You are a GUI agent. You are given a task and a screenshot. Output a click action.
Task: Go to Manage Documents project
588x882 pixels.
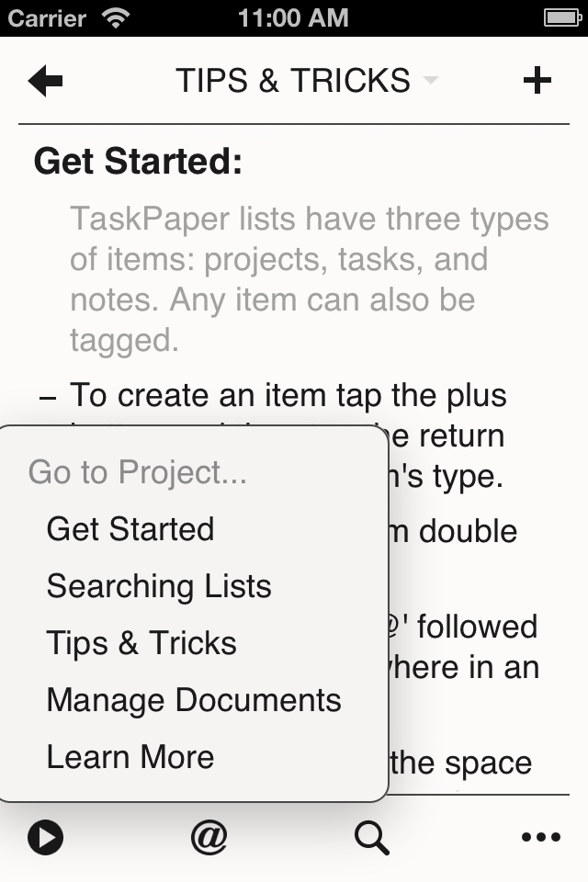pos(194,700)
